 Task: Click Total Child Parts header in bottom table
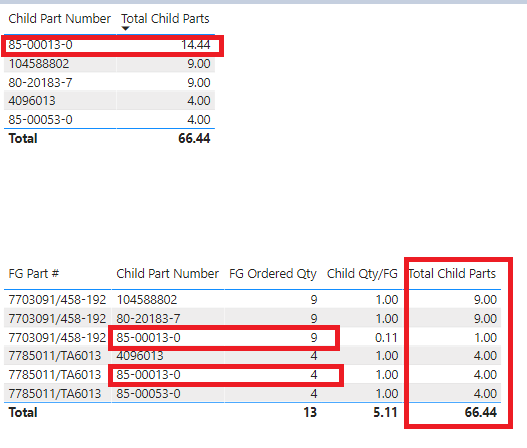[452, 274]
